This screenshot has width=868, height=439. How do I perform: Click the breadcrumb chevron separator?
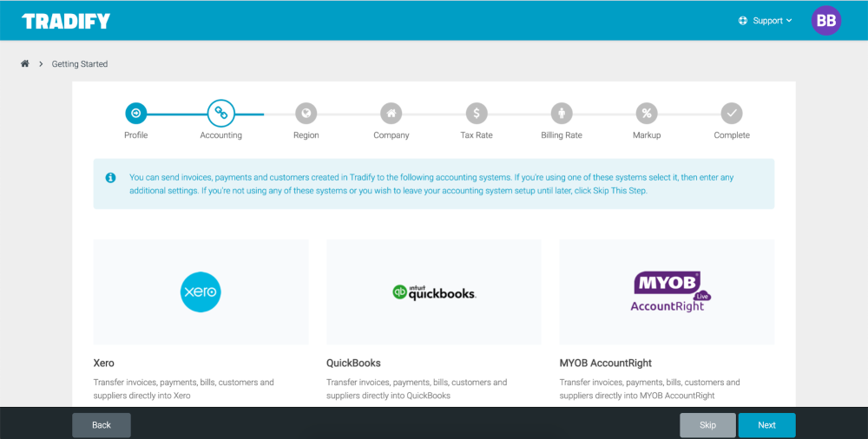tap(41, 64)
